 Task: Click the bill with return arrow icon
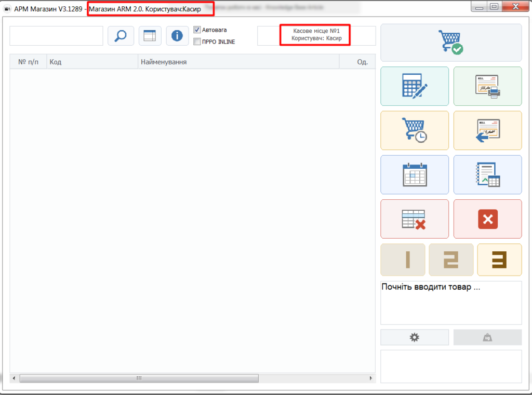point(487,130)
